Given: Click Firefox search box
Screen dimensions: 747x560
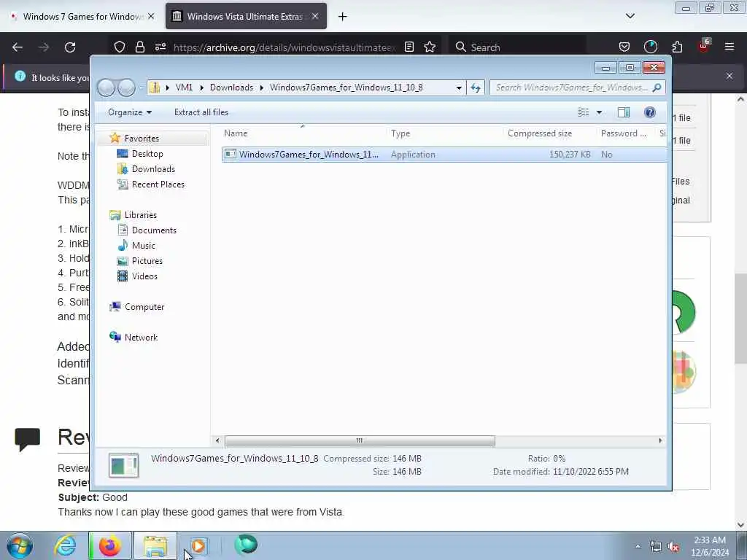Looking at the screenshot, I should [x=519, y=47].
